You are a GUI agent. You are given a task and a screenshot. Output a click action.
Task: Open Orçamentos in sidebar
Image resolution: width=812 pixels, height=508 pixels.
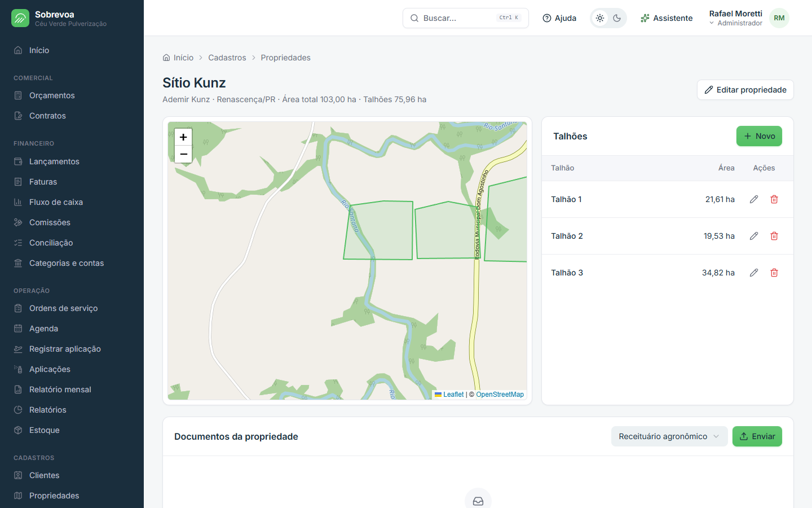[72, 95]
